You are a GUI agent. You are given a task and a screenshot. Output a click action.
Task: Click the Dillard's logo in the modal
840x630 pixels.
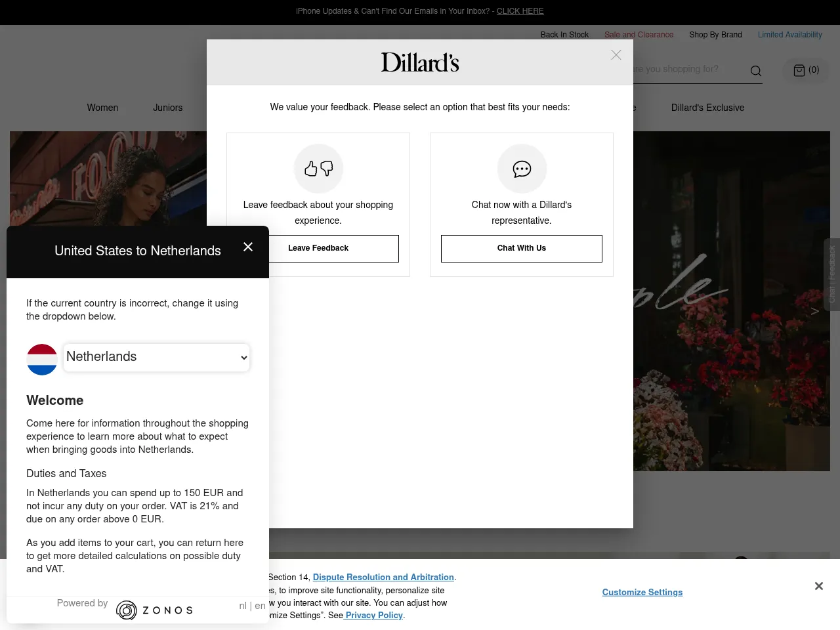(419, 62)
